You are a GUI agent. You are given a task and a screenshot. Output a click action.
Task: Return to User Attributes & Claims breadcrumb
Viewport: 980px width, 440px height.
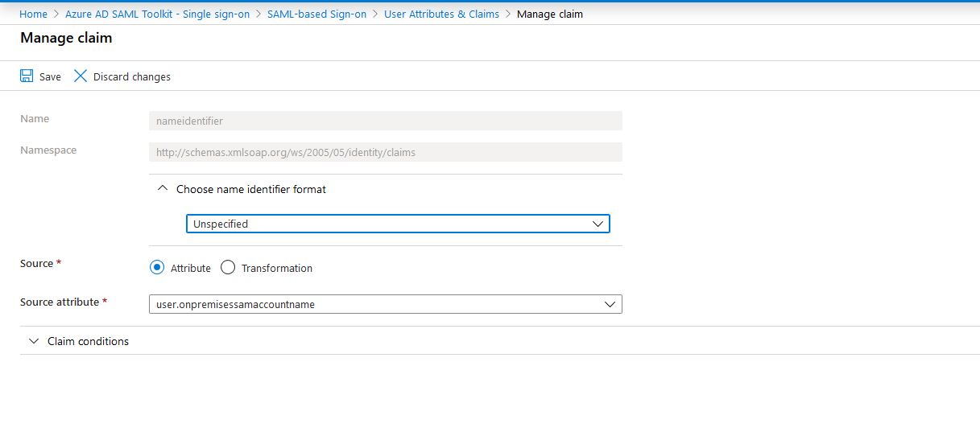(441, 14)
